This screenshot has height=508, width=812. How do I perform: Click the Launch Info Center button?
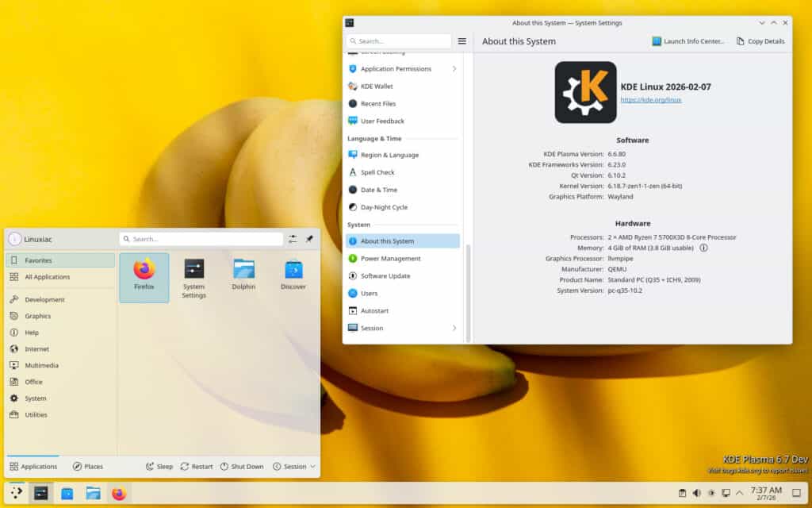click(x=687, y=40)
